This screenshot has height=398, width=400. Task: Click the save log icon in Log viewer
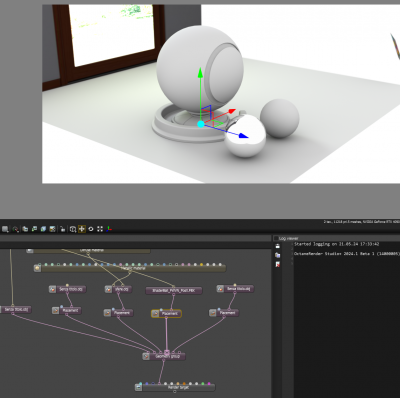pyautogui.click(x=277, y=246)
